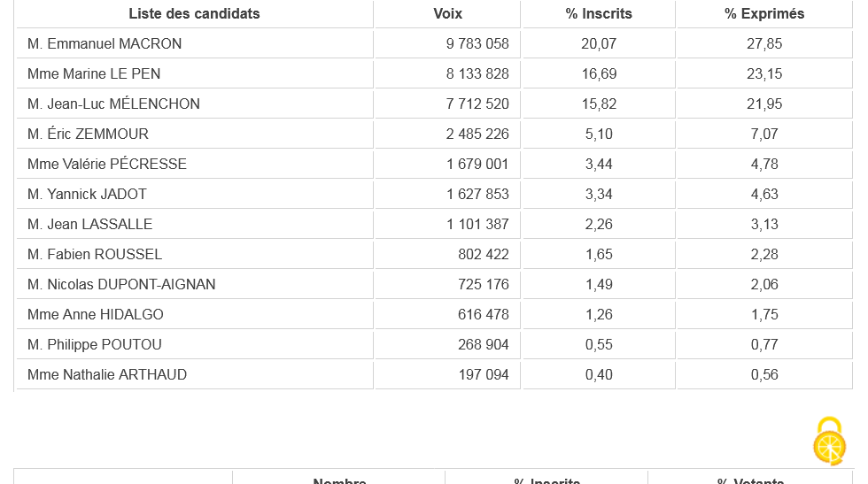Click on Mme Nathalie ARTHAUD name cell
Screen dimensions: 868x484
107,375
